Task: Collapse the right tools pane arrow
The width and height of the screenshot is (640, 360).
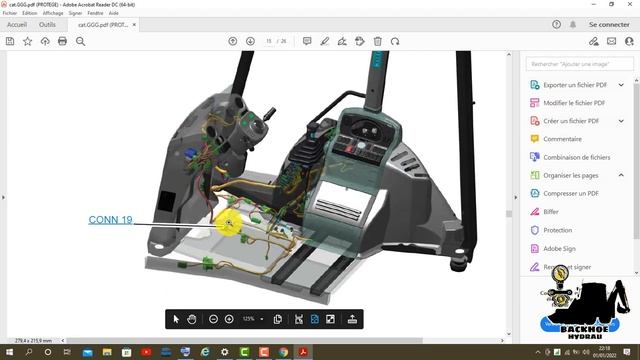Action: click(516, 197)
